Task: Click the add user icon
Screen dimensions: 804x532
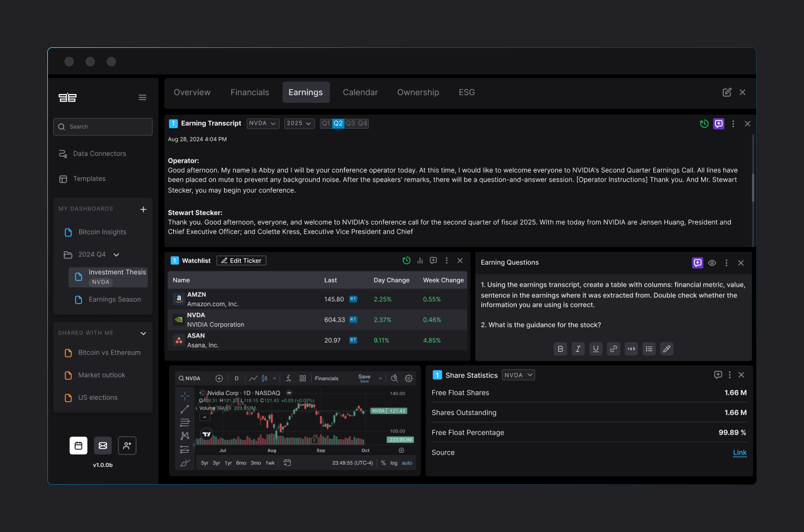Action: [127, 446]
